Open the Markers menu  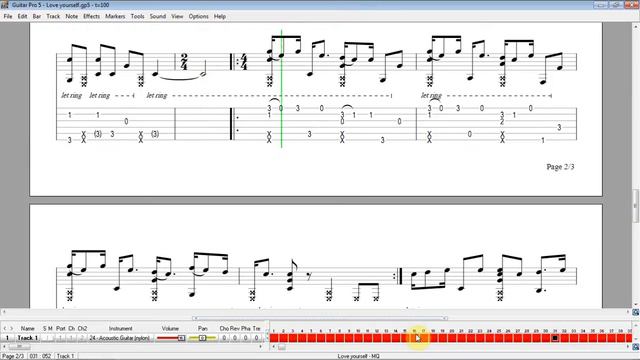click(115, 16)
